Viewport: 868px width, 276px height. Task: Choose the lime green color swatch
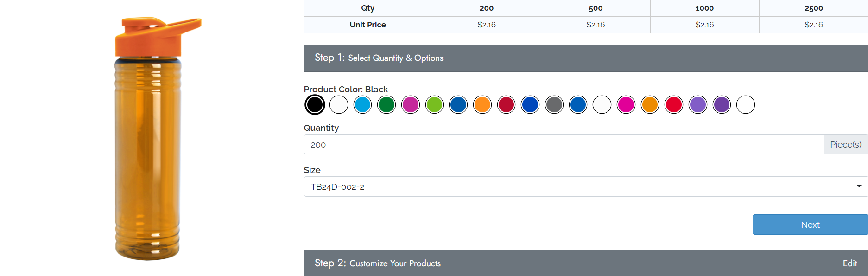click(435, 105)
